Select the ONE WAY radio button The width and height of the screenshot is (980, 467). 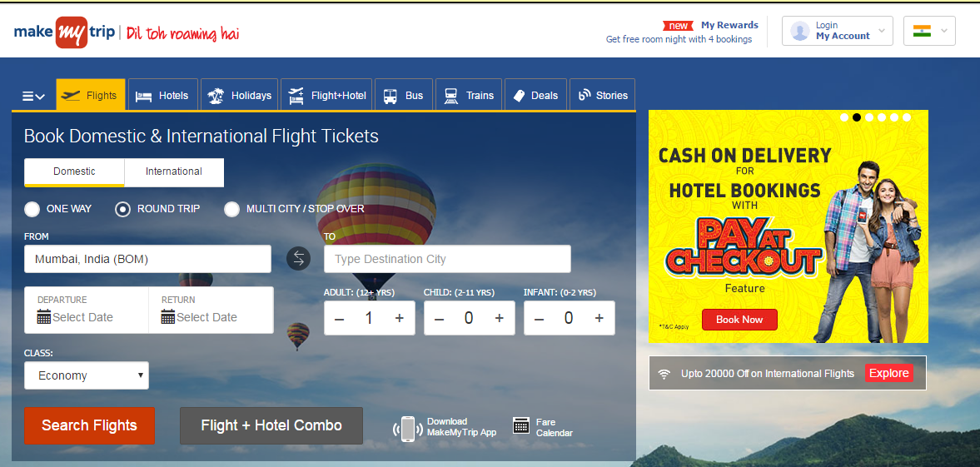[x=32, y=209]
